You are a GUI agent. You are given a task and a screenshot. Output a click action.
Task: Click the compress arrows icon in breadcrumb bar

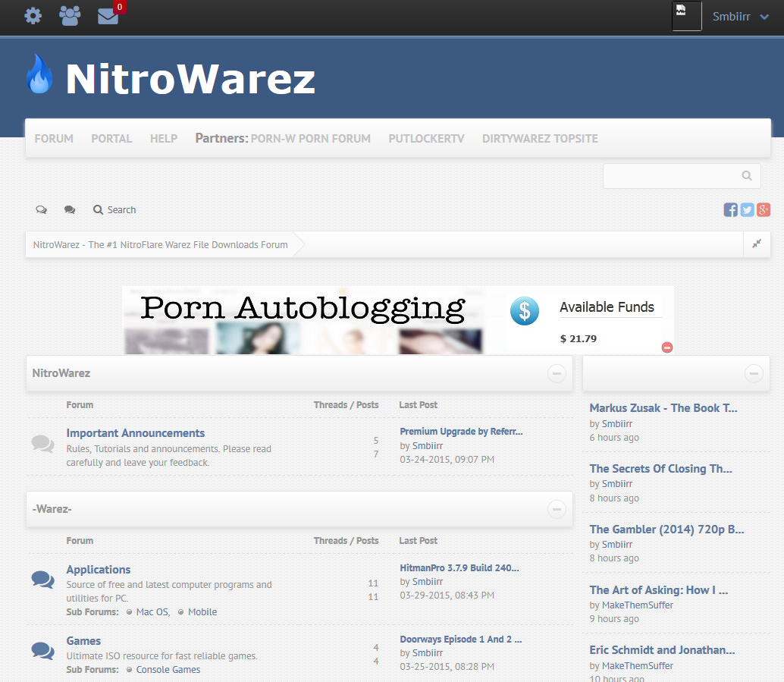tap(757, 244)
